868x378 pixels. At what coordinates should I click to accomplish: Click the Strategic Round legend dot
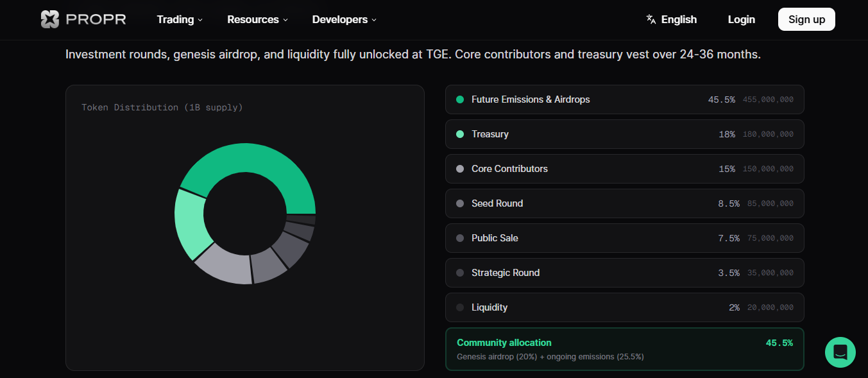pyautogui.click(x=459, y=273)
